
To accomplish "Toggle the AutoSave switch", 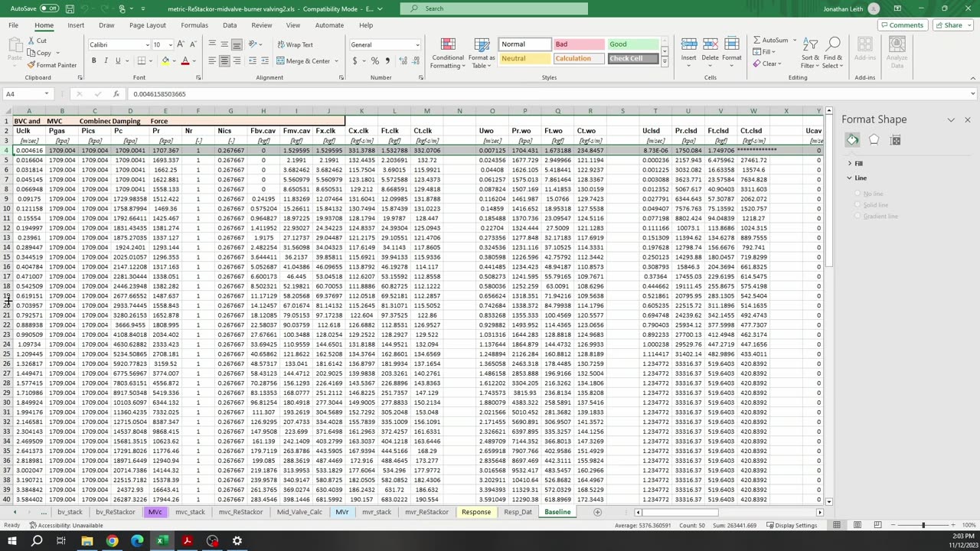I will click(49, 8).
